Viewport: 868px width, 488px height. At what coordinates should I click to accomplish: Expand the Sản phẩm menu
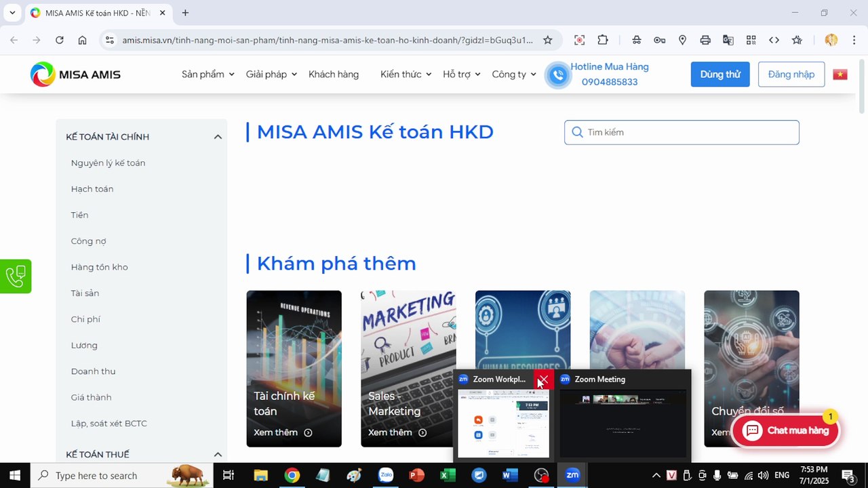(208, 74)
